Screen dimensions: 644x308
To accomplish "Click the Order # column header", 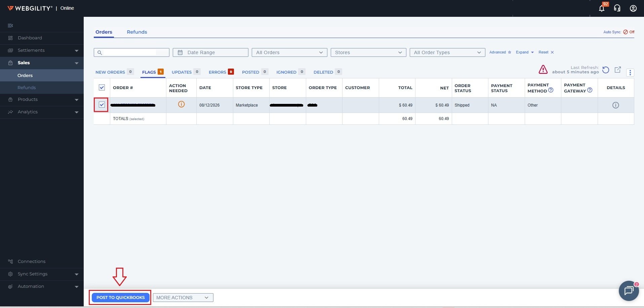I will click(123, 88).
